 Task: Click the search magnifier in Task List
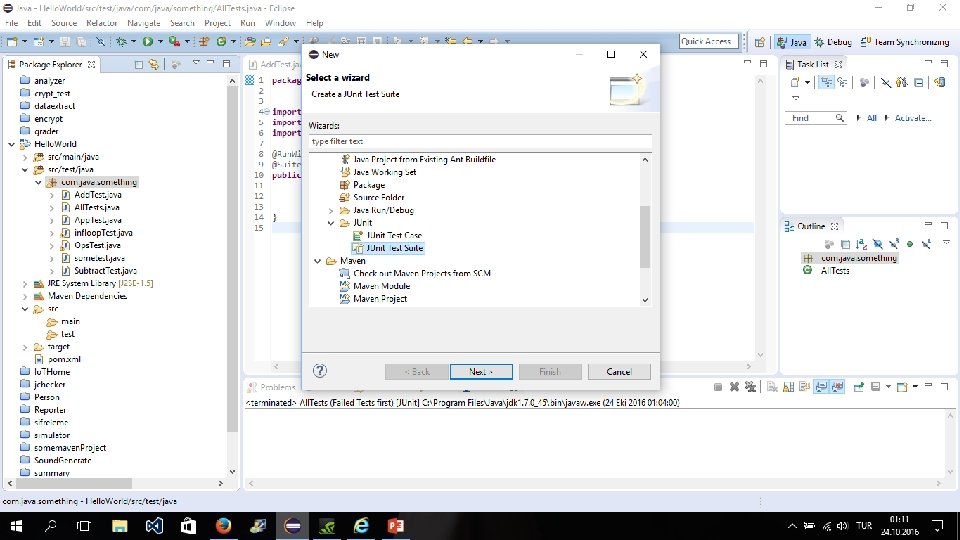pos(839,118)
